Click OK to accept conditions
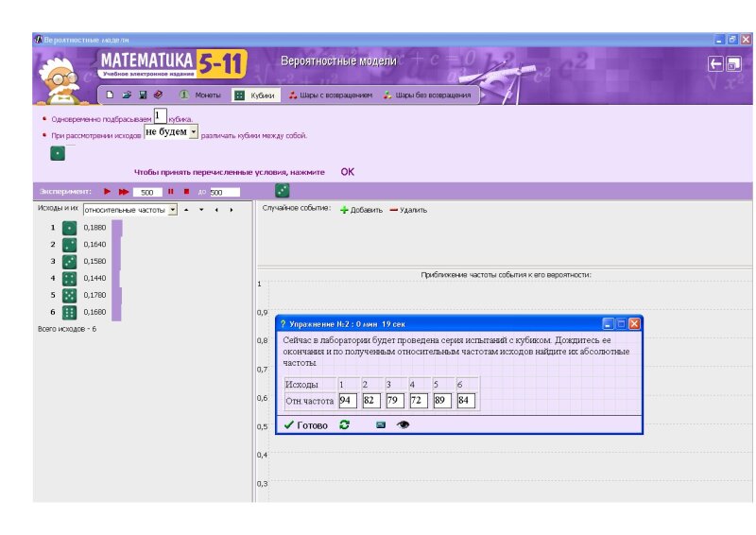 [x=347, y=172]
